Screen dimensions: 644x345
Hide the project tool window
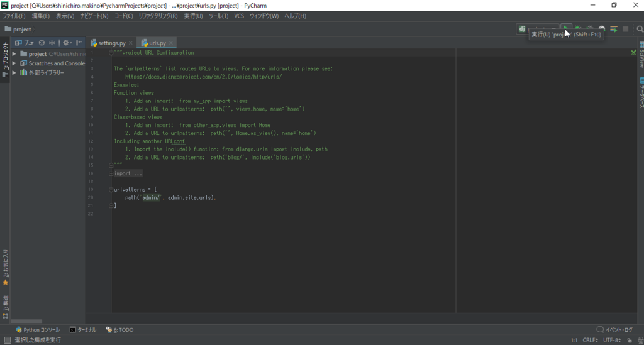pyautogui.click(x=79, y=43)
